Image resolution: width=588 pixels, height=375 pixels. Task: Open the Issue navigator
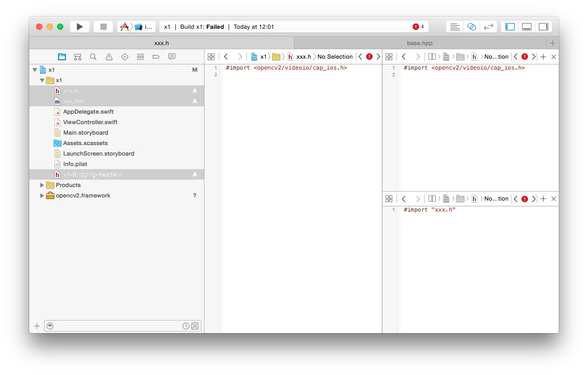click(x=109, y=57)
